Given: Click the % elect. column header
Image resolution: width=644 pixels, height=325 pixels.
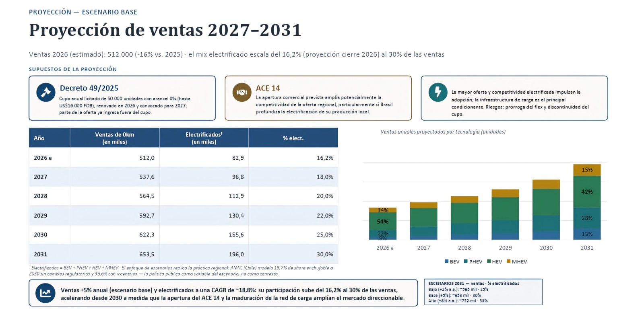Looking at the screenshot, I should 293,138.
